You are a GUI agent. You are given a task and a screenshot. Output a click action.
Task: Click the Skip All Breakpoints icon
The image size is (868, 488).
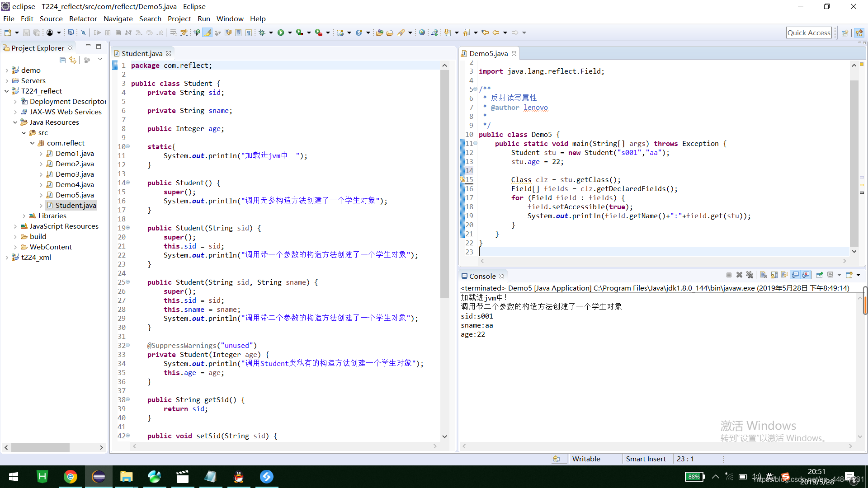pos(83,33)
